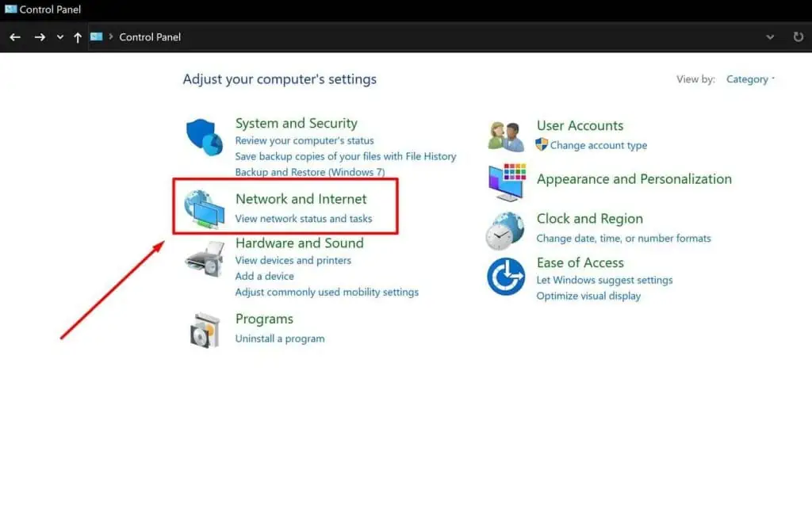Screen dimensions: 812x505
Task: Click the Appearance and Personalization monitor icon
Action: 506,182
